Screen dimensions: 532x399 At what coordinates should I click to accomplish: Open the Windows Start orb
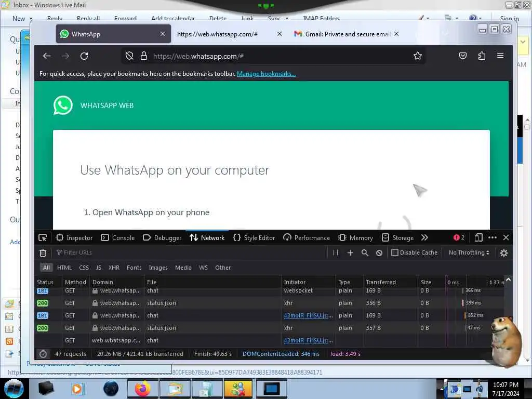pos(14,389)
